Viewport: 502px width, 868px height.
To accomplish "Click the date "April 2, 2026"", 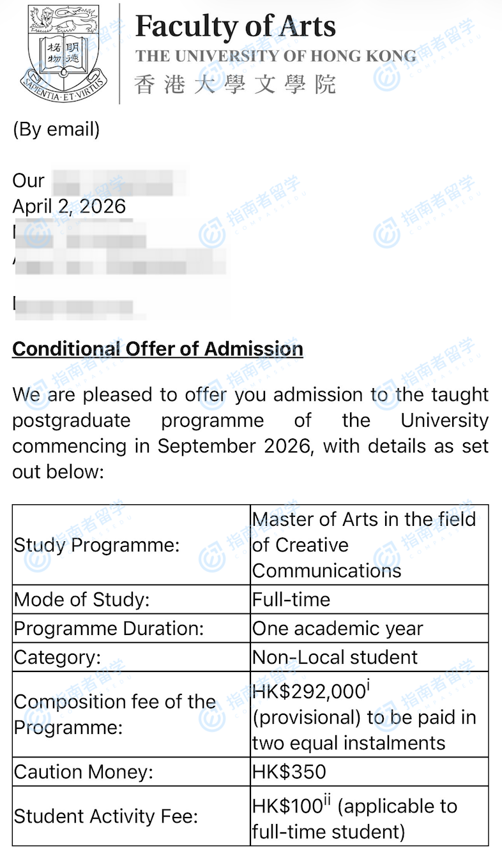I will point(69,206).
